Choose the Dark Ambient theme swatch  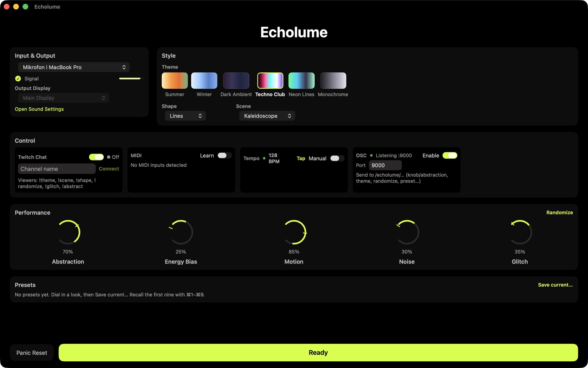pyautogui.click(x=236, y=81)
